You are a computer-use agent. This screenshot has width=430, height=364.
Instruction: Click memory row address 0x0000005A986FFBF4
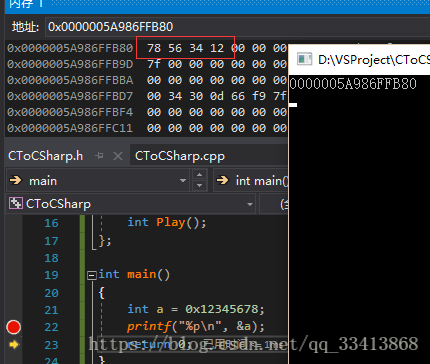pos(70,112)
